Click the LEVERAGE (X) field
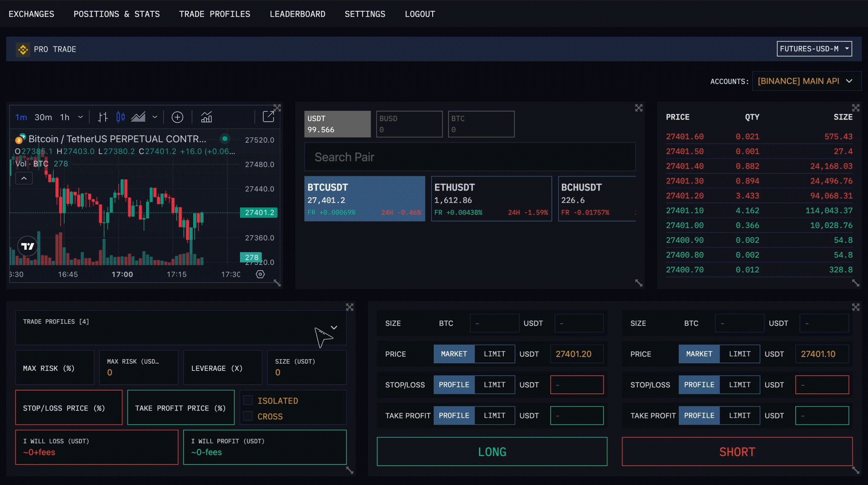This screenshot has height=485, width=868. (223, 368)
